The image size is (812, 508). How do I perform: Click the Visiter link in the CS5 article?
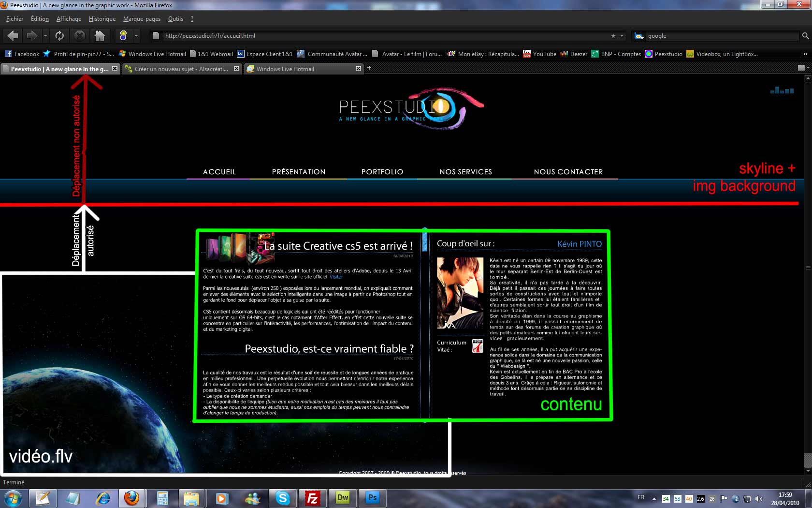[x=336, y=277]
